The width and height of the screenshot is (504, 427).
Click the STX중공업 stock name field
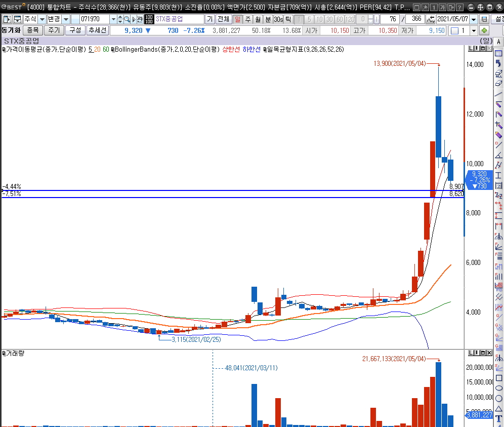point(179,19)
